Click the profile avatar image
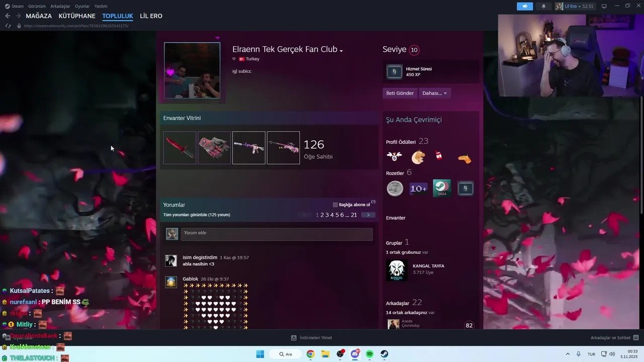 192,70
